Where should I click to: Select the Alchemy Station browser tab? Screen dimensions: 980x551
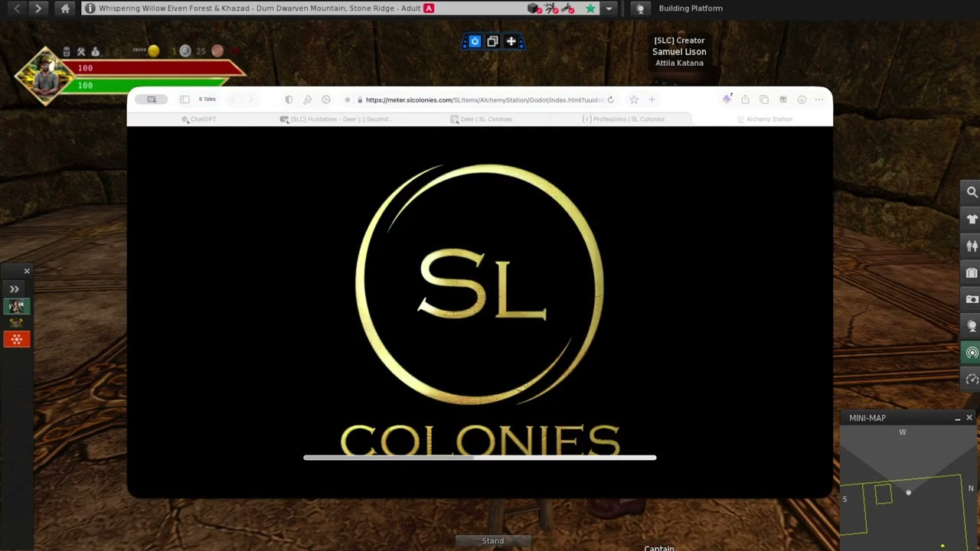point(764,119)
